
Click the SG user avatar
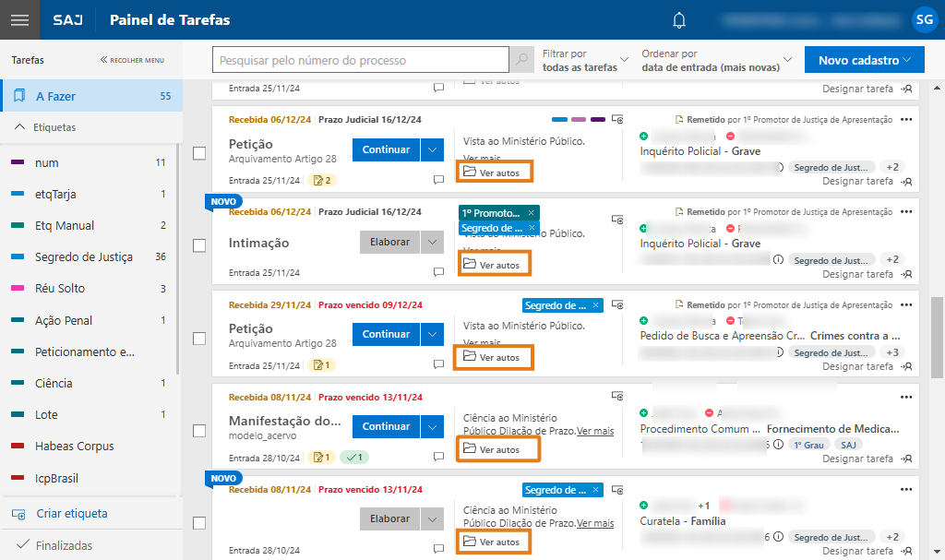coord(923,19)
